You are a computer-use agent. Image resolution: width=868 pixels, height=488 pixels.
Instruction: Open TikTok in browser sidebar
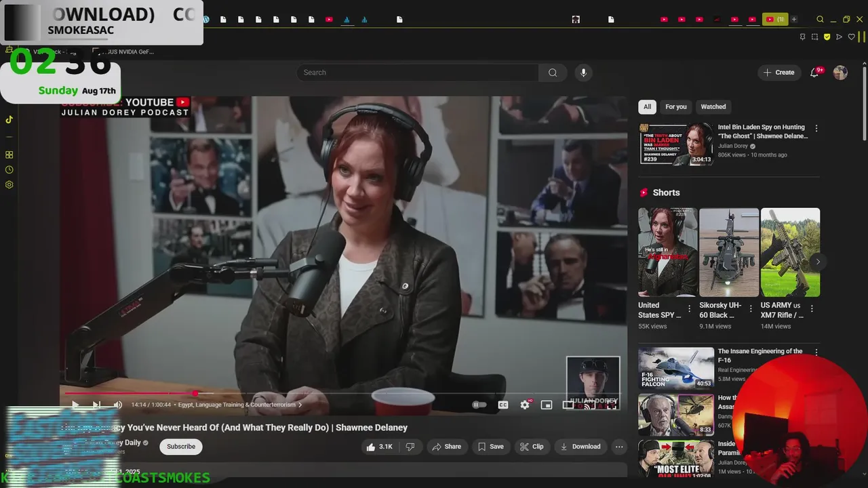(9, 120)
